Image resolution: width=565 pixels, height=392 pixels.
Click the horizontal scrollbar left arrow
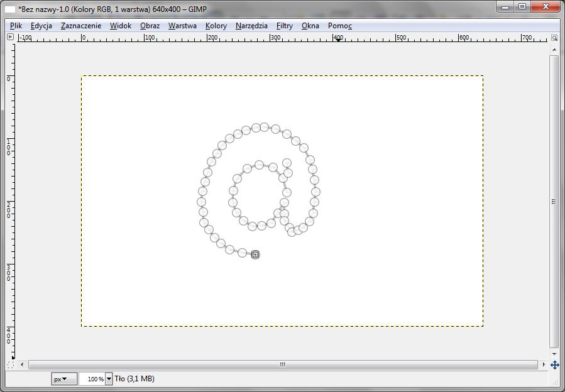[22, 364]
